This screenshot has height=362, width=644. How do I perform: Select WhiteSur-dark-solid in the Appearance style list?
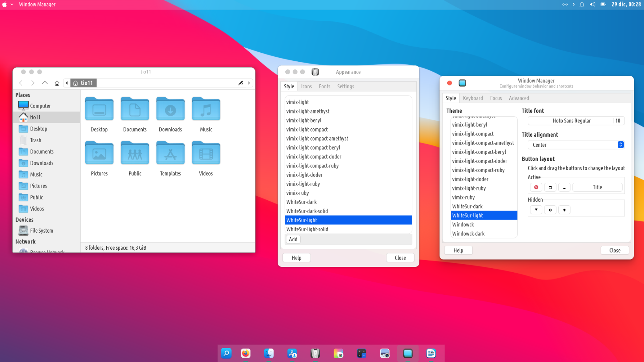click(x=307, y=211)
